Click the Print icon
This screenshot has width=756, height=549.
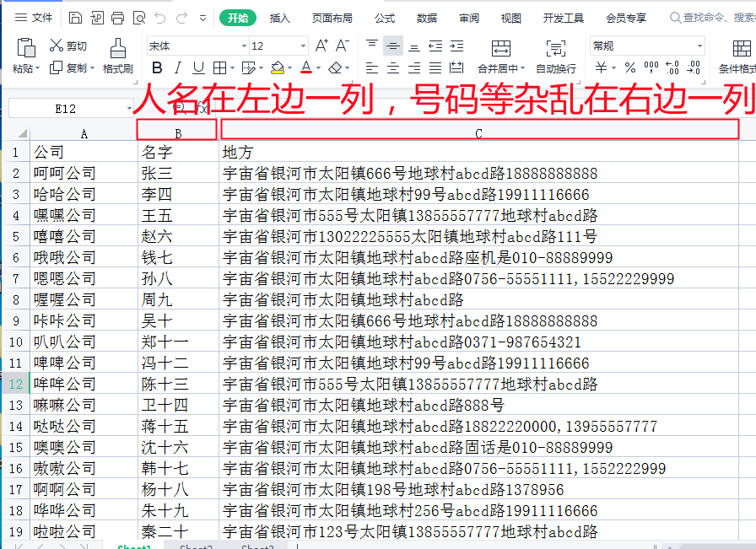point(116,18)
